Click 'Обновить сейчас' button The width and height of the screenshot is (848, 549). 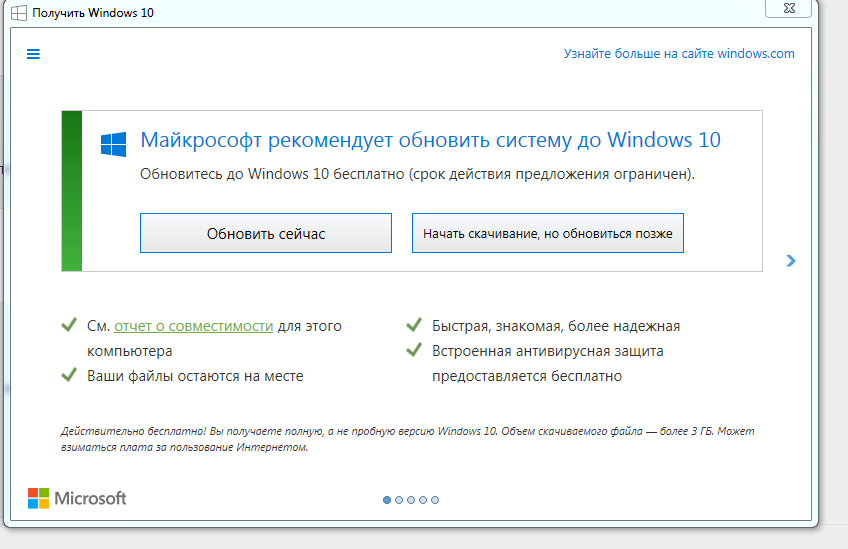point(266,233)
